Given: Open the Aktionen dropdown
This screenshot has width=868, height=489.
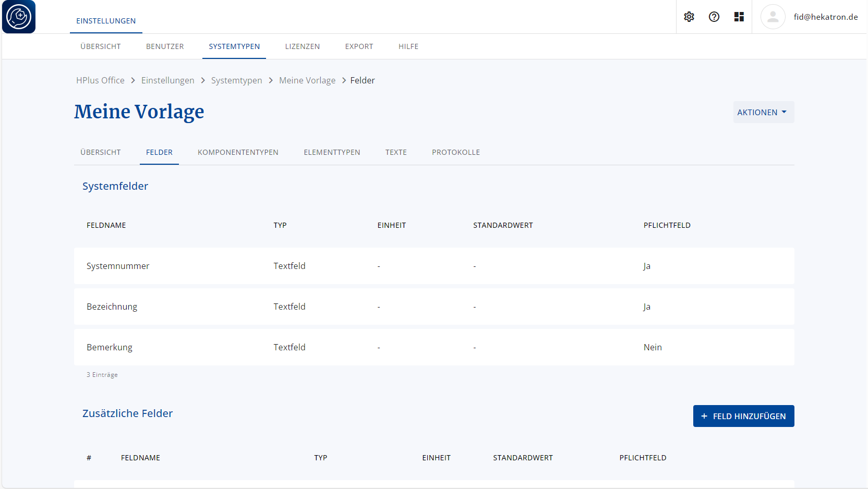Looking at the screenshot, I should [764, 112].
